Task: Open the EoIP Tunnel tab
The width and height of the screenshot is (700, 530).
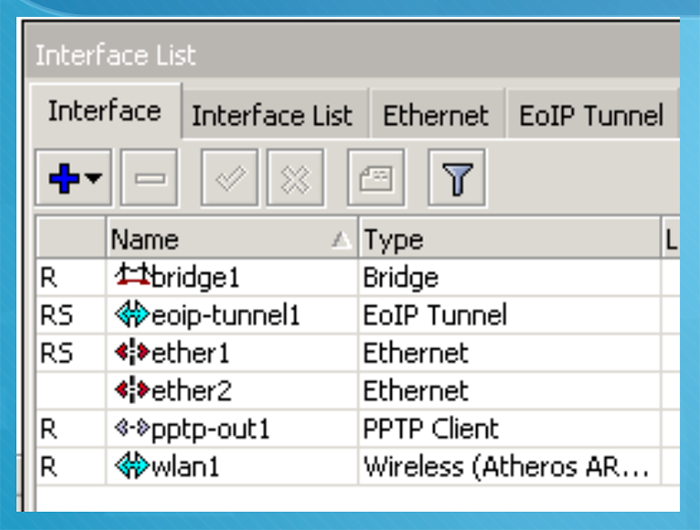Action: click(591, 115)
